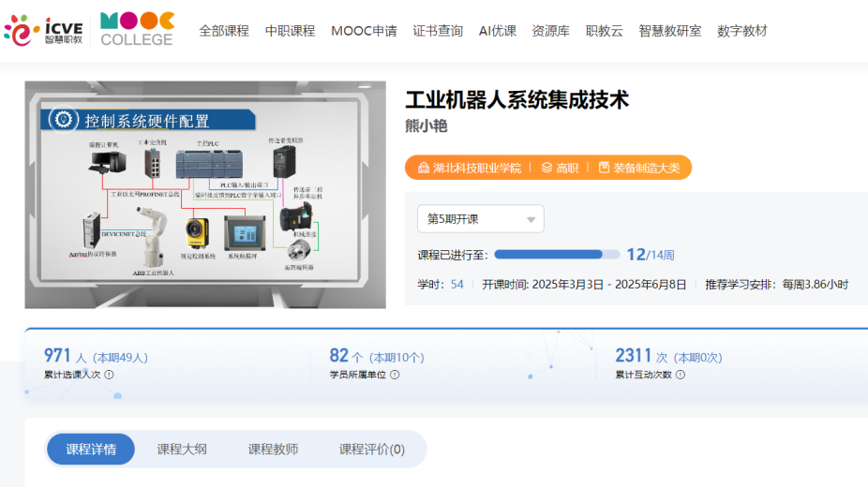Viewport: 868px width, 487px height.
Task: Click the teacher name 熊小艳
Action: coord(426,125)
